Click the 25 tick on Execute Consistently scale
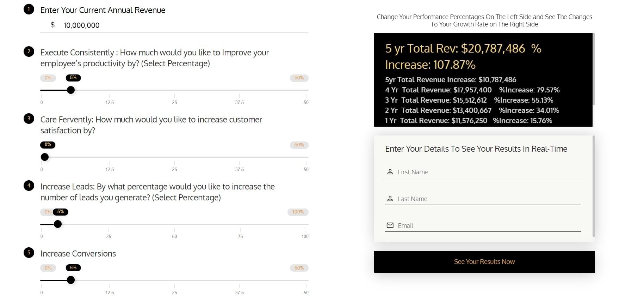 [x=174, y=102]
